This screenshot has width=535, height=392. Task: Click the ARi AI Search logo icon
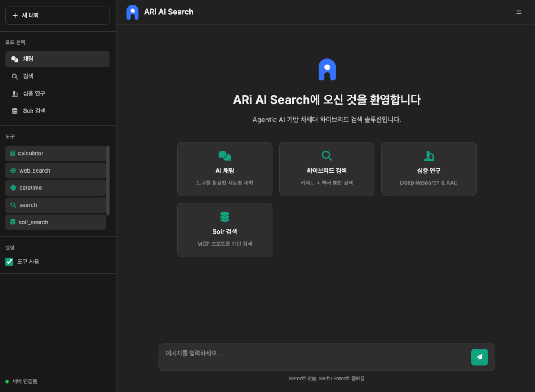click(x=132, y=12)
